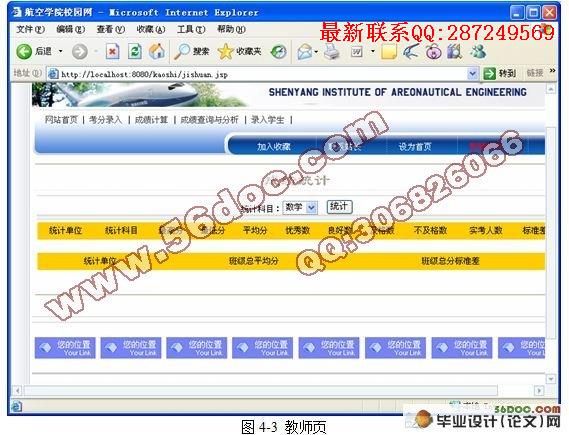The height and width of the screenshot is (435, 569).
Task: Open the Back button history dropdown arrow
Action: (x=61, y=52)
